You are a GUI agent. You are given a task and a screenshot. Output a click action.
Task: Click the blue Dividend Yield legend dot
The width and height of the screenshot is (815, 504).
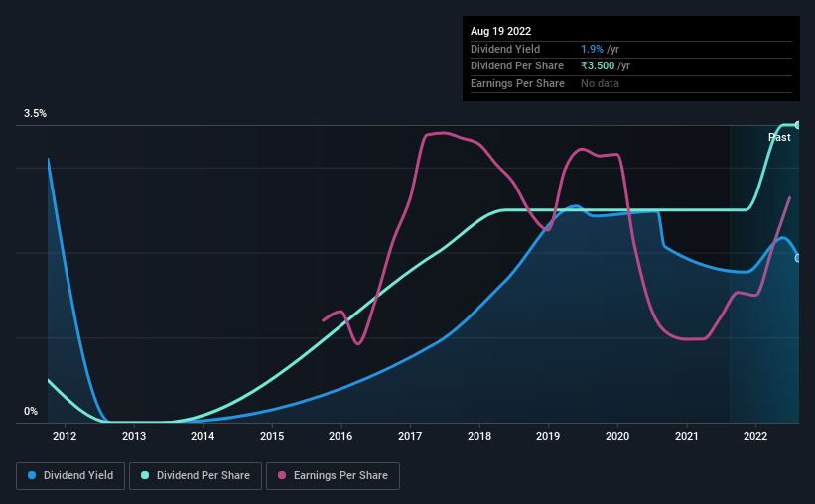(x=32, y=475)
